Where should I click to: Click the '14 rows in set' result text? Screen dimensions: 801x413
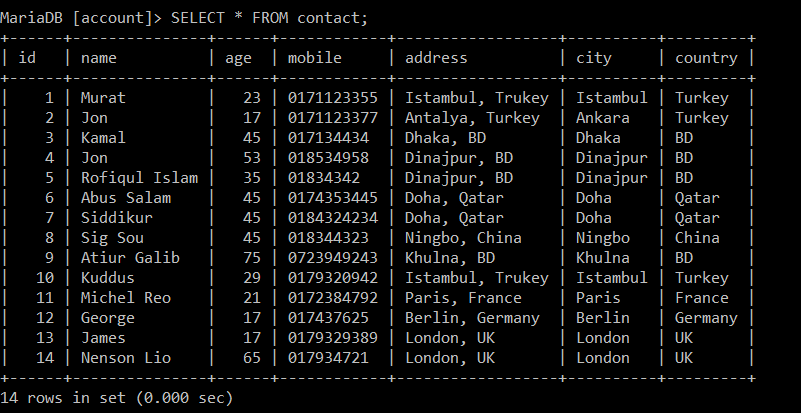67,398
